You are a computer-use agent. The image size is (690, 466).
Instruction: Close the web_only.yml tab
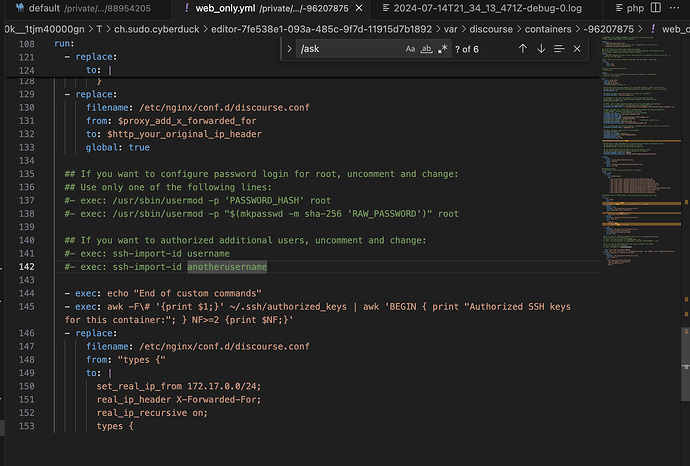point(359,8)
